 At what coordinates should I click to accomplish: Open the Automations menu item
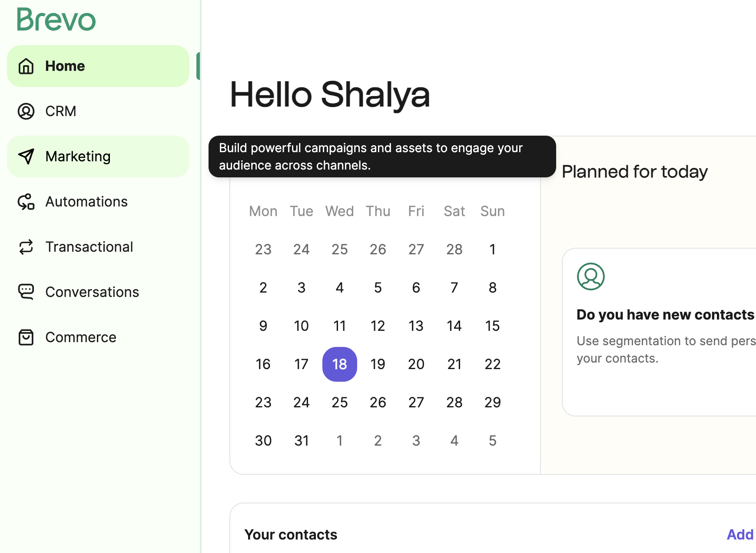[98, 202]
